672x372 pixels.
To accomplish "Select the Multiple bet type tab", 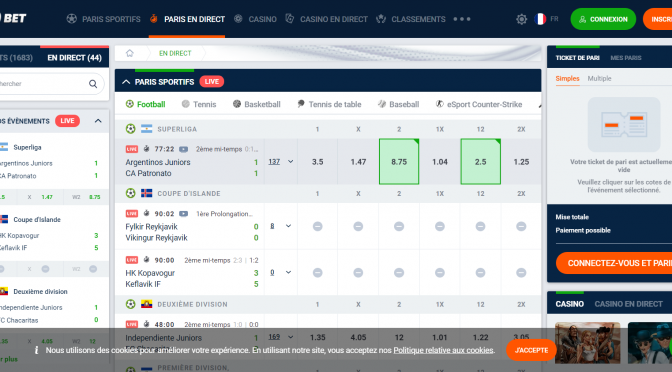I will tap(599, 78).
